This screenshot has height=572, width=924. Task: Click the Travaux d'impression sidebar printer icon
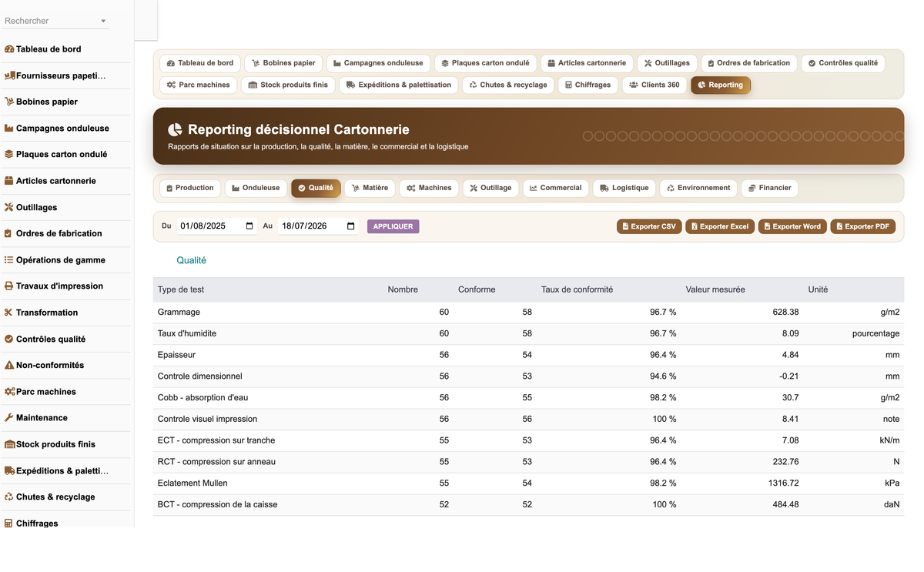9,286
